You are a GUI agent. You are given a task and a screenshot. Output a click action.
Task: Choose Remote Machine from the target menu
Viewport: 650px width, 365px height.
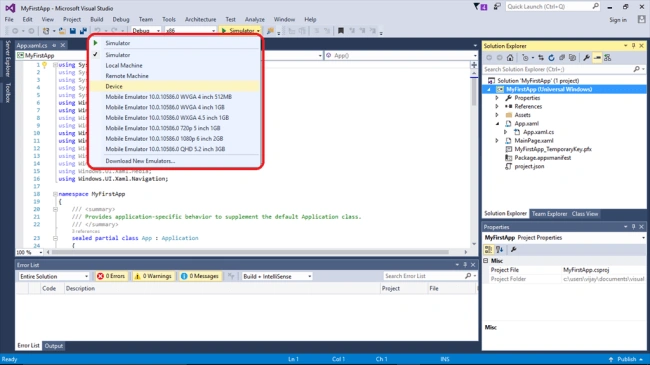click(174, 76)
